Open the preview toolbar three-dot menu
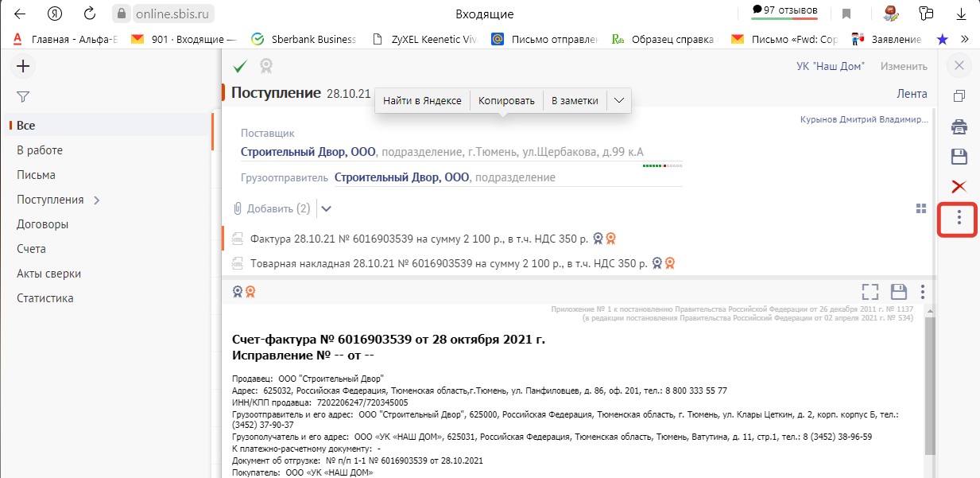 tap(923, 292)
